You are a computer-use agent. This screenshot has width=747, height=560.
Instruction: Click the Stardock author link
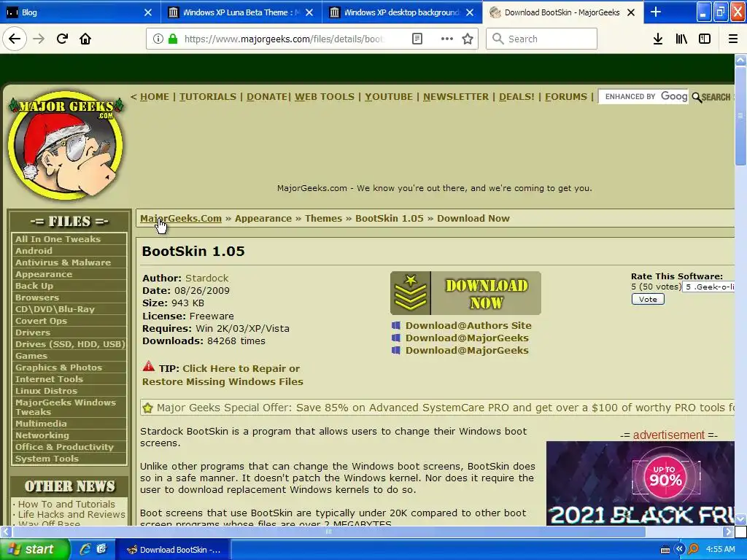(206, 278)
